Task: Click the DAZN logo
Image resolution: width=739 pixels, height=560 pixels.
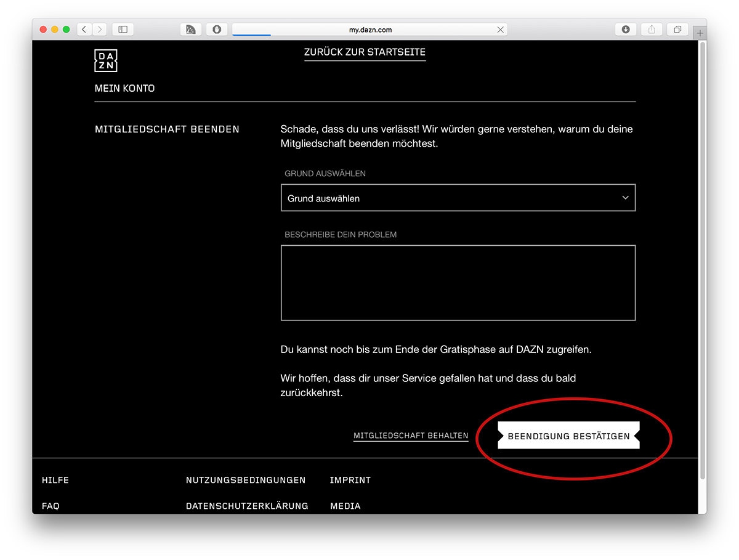Action: (106, 60)
